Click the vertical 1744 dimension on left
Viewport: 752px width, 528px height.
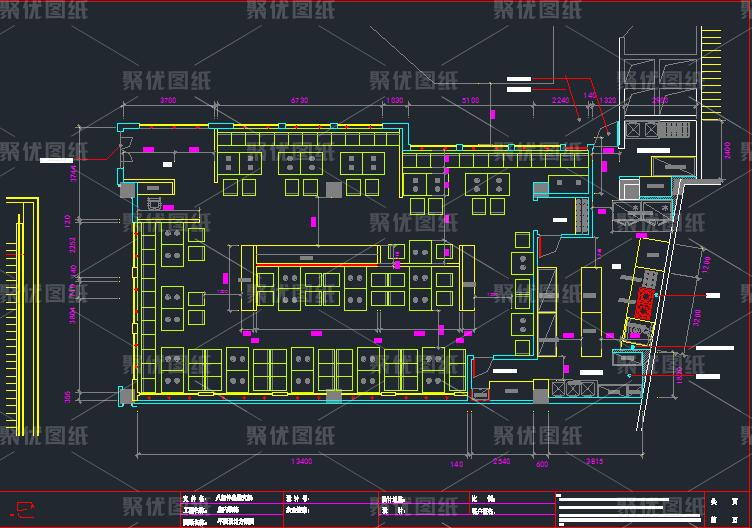pos(73,173)
